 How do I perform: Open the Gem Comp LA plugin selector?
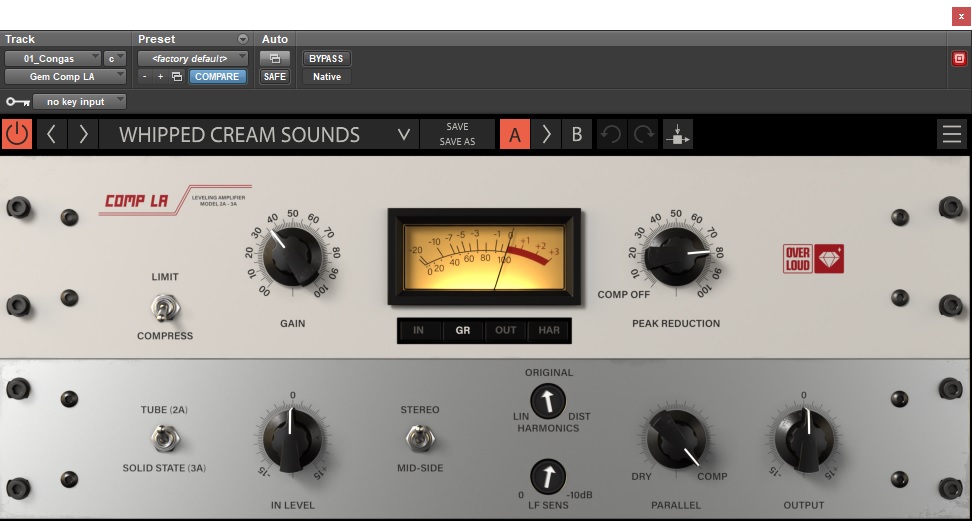[x=66, y=77]
